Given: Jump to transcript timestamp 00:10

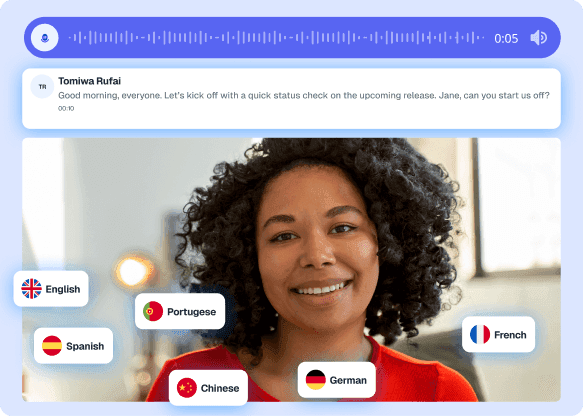Looking at the screenshot, I should 66,109.
